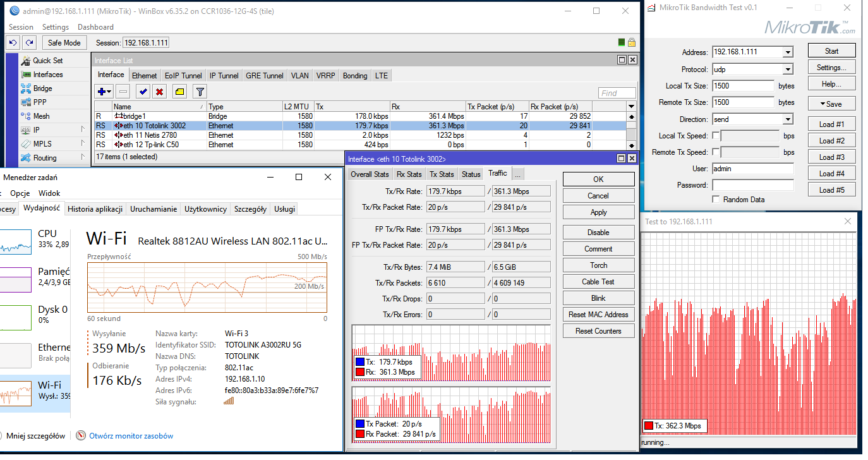The height and width of the screenshot is (460, 868).
Task: Click the Undo arrow icon in WinBox
Action: (x=13, y=42)
